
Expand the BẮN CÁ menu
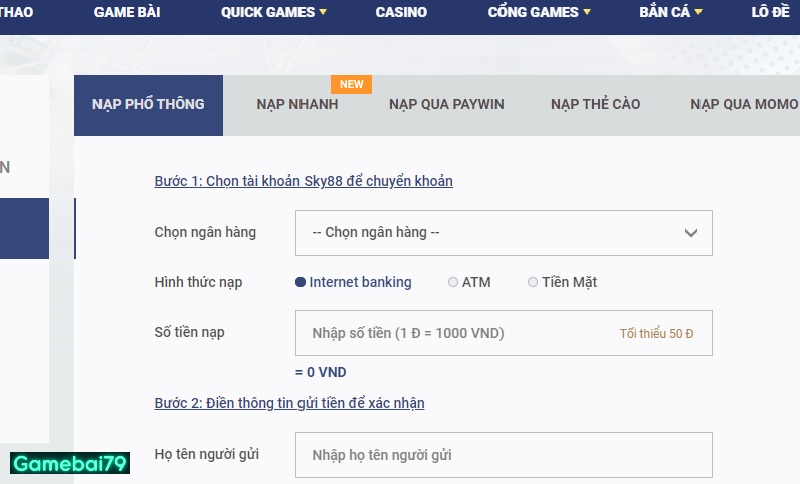tap(670, 12)
